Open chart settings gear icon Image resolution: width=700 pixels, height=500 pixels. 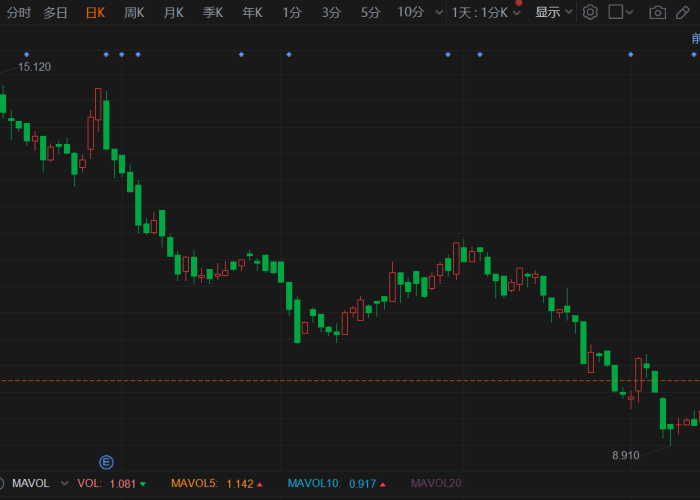[x=590, y=12]
